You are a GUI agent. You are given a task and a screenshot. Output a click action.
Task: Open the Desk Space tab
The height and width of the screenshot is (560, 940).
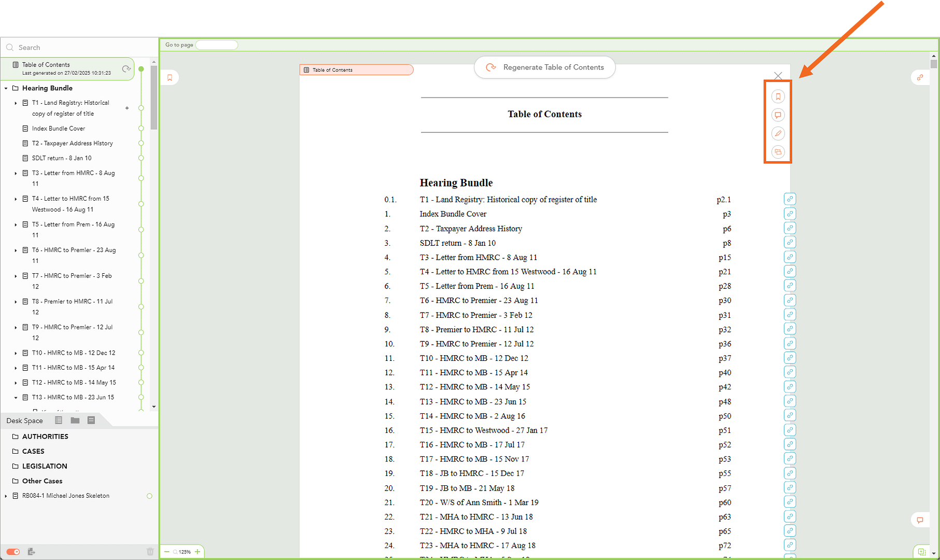click(24, 421)
